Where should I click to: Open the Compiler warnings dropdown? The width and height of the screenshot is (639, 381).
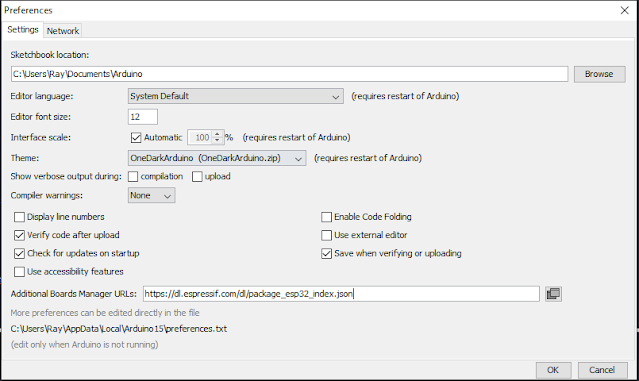click(152, 196)
